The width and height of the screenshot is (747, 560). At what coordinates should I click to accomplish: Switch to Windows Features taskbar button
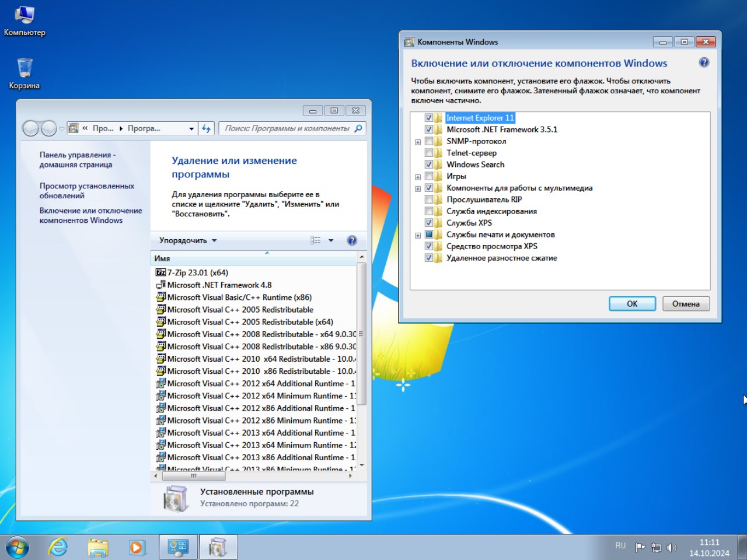pyautogui.click(x=218, y=547)
